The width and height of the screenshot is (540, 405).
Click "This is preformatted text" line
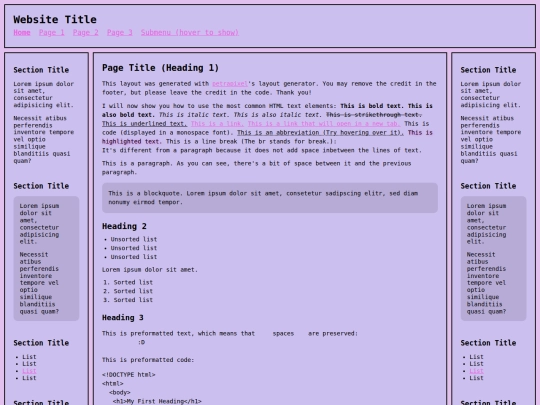230,333
